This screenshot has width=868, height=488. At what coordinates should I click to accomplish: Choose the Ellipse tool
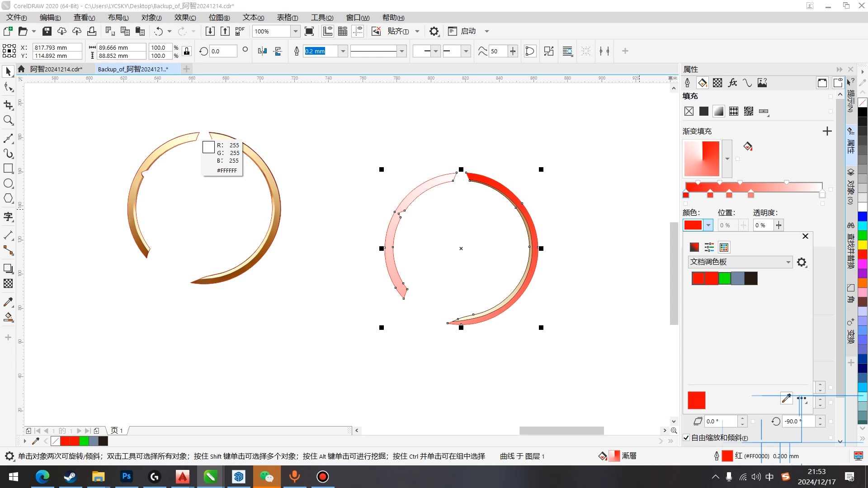[8, 183]
